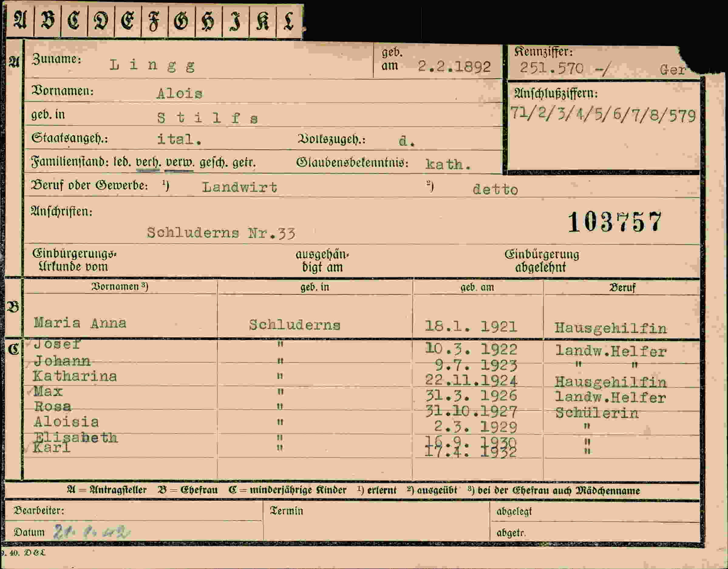
Task: Click the child name 'Johann'
Action: tap(62, 361)
